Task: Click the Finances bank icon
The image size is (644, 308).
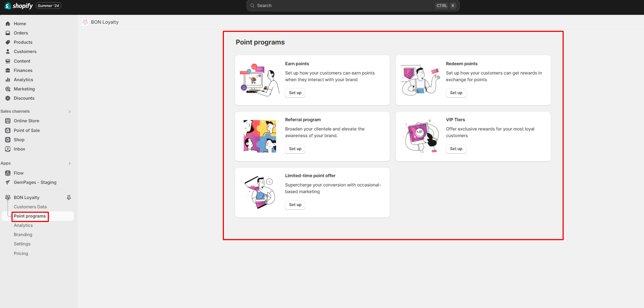Action: pos(8,70)
